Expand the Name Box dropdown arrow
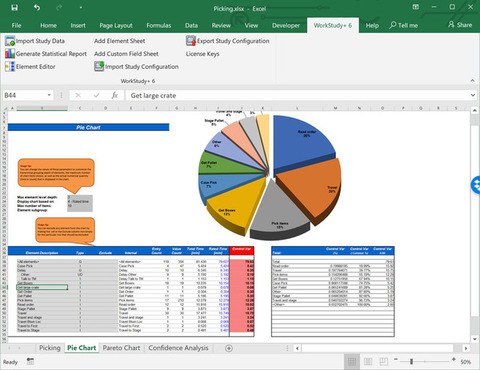This screenshot has height=370, width=480. (49, 95)
